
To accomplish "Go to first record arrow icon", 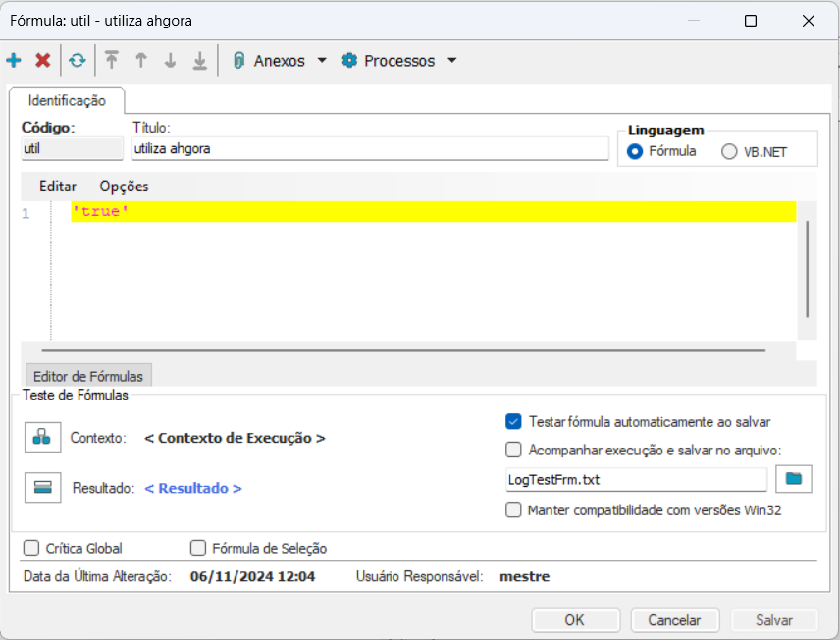I will click(x=112, y=60).
